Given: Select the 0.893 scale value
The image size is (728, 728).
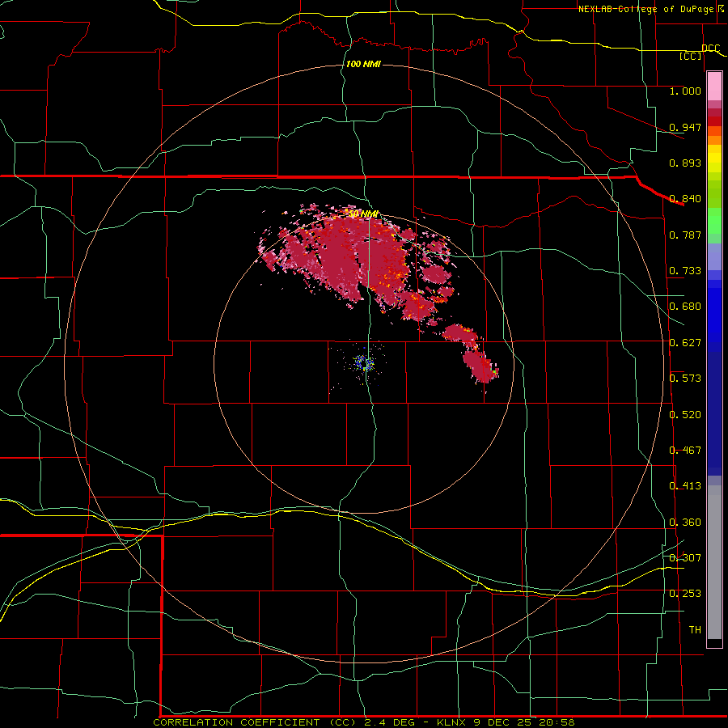Looking at the screenshot, I should click(x=685, y=163).
